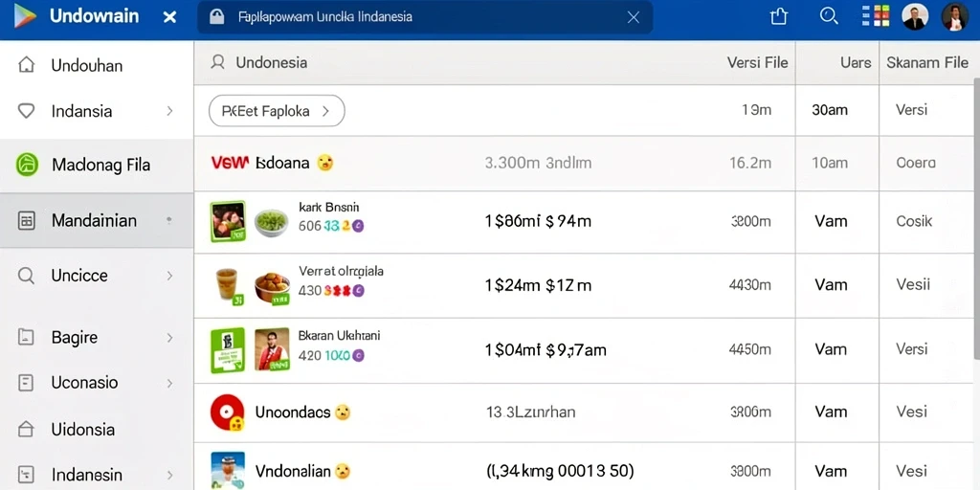Click the PkEet Faploka pill button

pos(277,111)
